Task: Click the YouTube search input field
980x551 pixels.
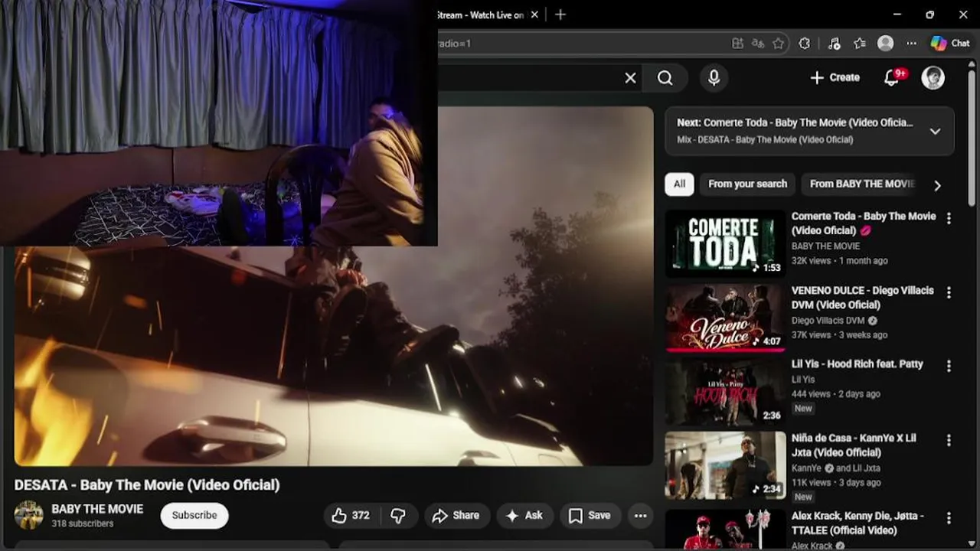Action: pyautogui.click(x=528, y=78)
